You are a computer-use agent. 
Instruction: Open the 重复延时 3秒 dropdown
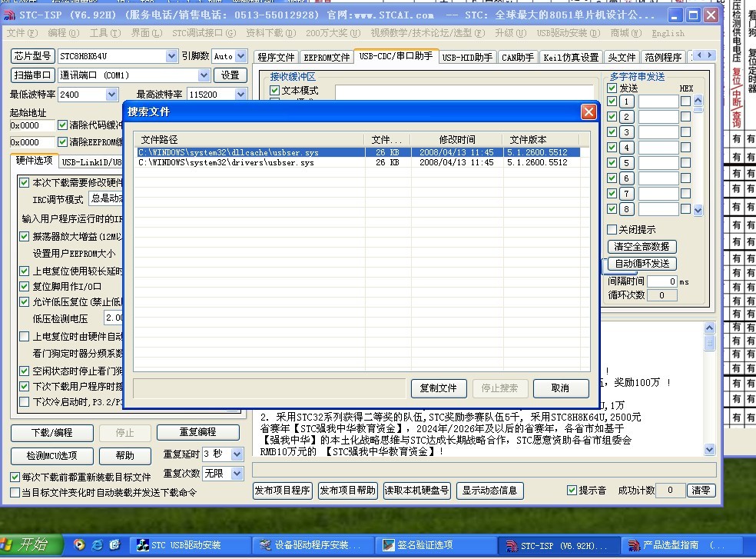pos(237,454)
